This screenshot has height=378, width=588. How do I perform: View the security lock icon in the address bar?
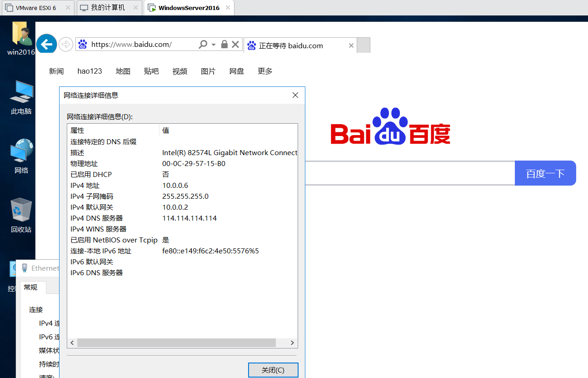[224, 44]
